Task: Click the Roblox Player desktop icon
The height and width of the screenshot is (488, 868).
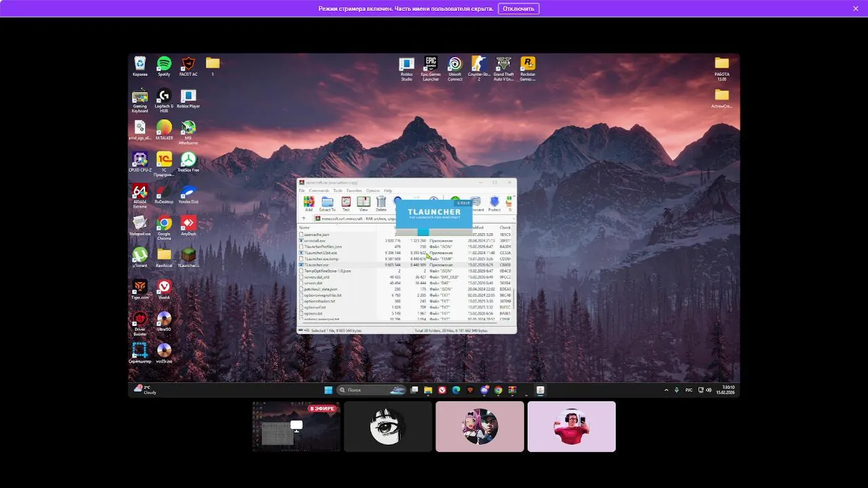Action: click(x=189, y=99)
